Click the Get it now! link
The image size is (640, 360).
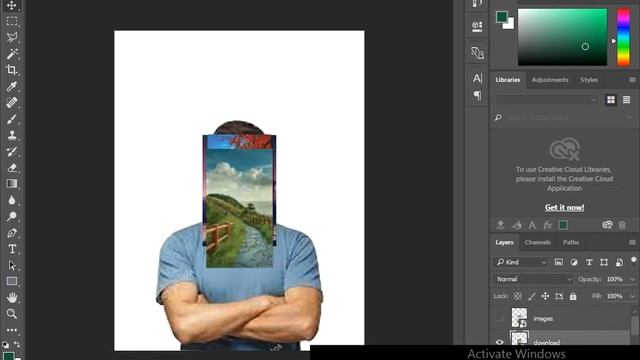click(564, 207)
